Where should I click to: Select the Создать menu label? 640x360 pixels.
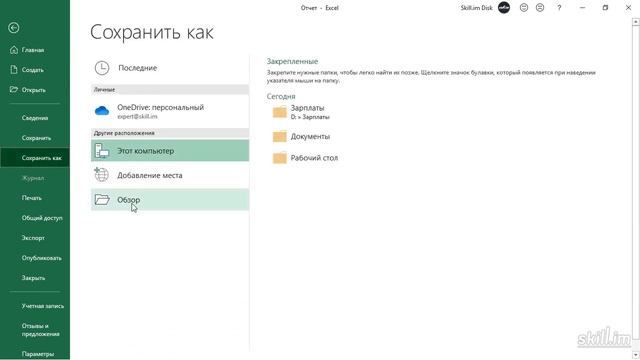(33, 70)
